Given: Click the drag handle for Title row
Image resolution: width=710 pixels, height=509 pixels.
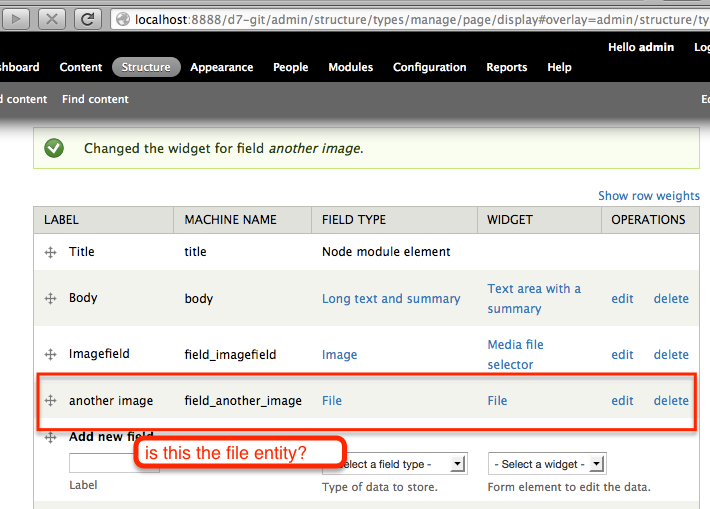Looking at the screenshot, I should (50, 252).
